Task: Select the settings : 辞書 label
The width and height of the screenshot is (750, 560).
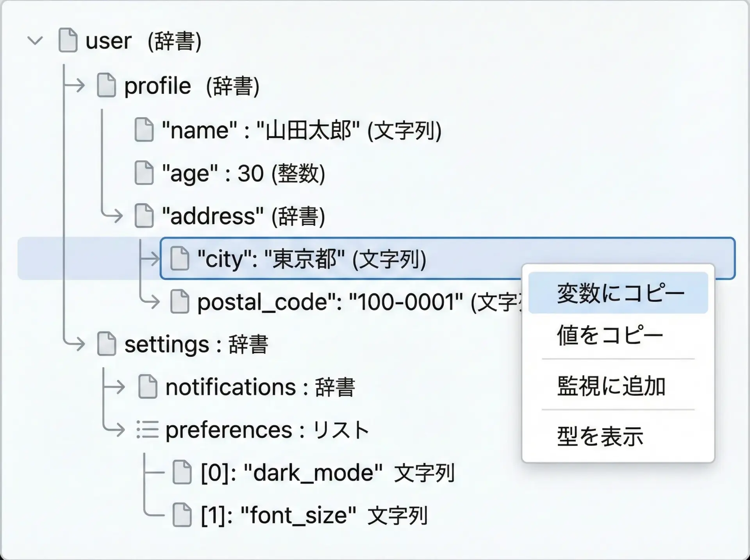Action: coord(196,344)
